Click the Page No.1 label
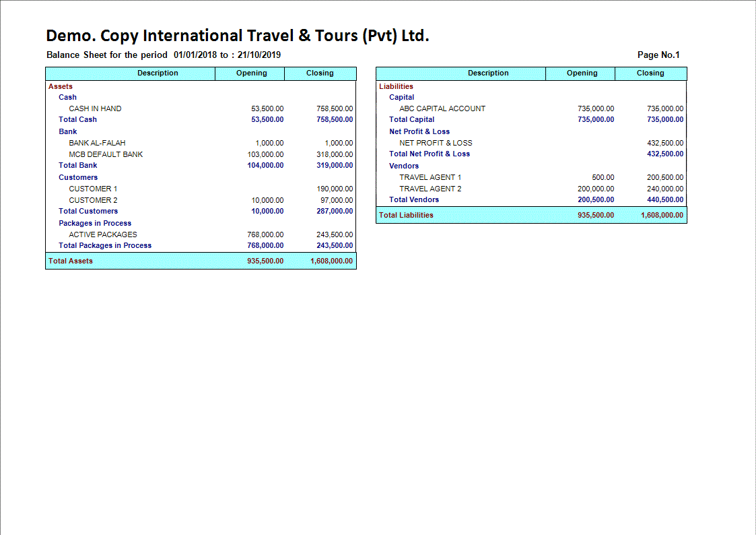Image resolution: width=756 pixels, height=535 pixels. (658, 55)
